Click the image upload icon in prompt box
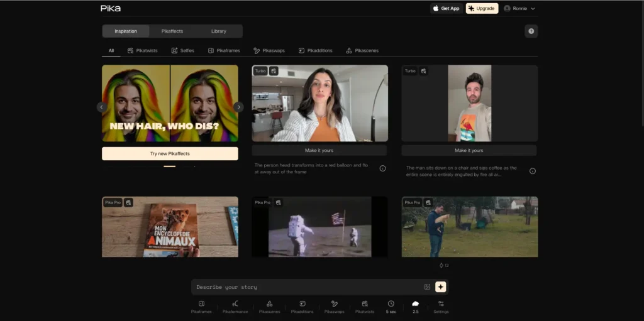 click(427, 287)
